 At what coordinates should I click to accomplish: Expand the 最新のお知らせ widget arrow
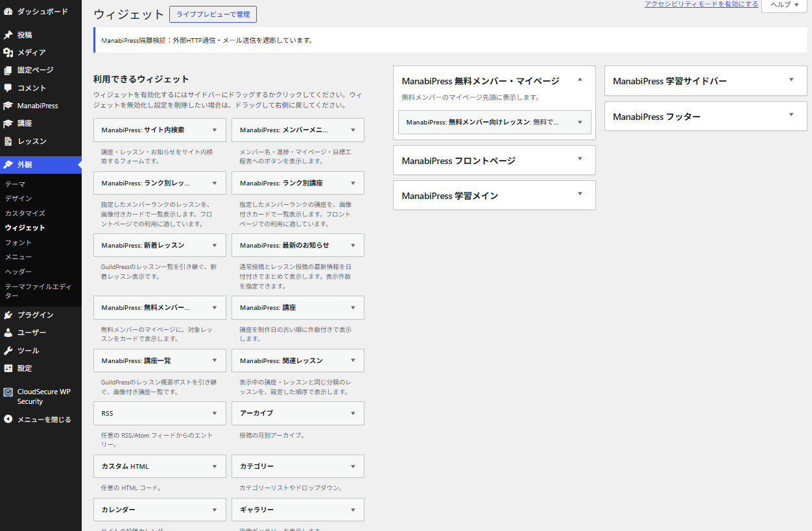(353, 245)
